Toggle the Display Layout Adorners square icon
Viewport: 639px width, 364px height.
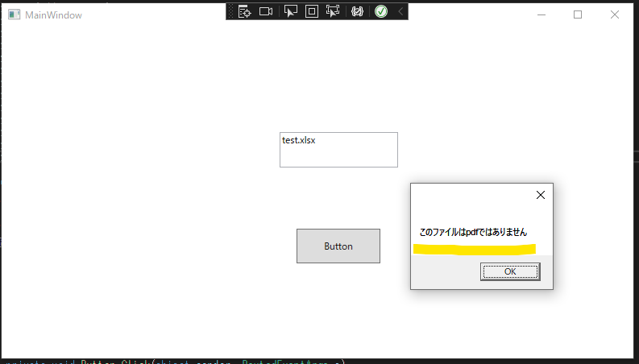coord(312,11)
